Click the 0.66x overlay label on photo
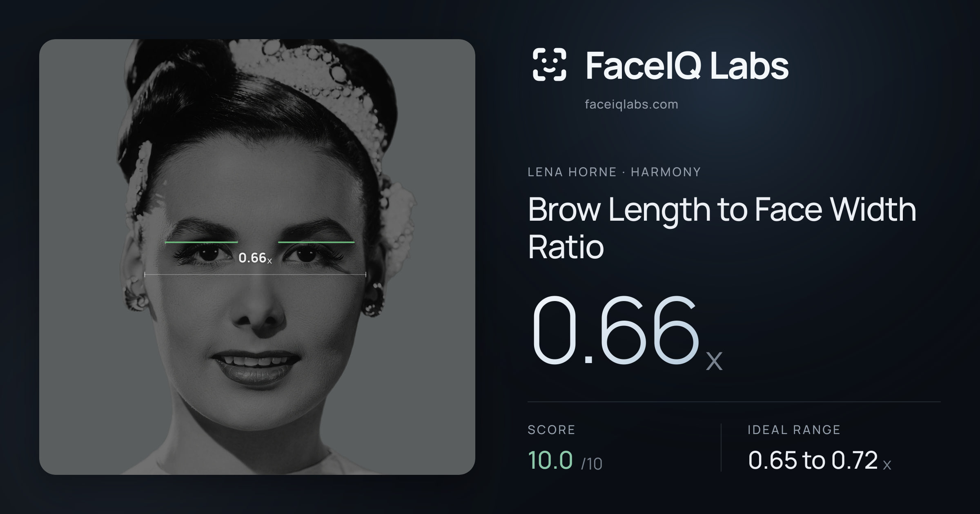 255,258
